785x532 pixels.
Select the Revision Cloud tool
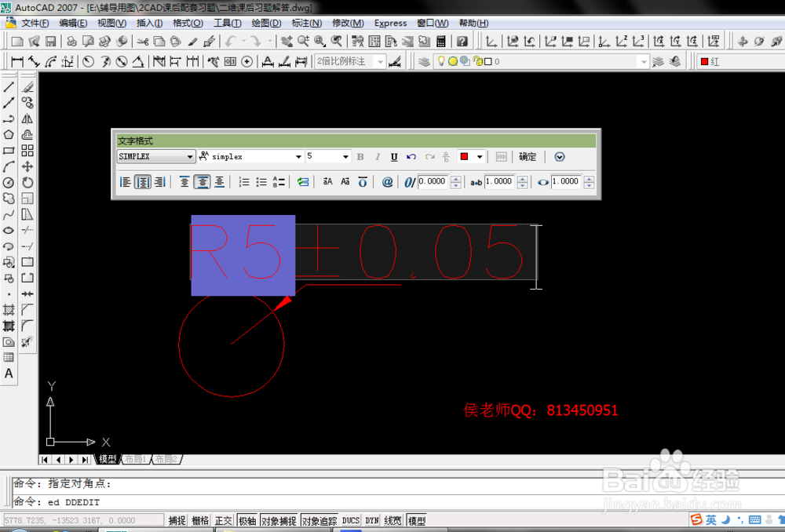[9, 199]
